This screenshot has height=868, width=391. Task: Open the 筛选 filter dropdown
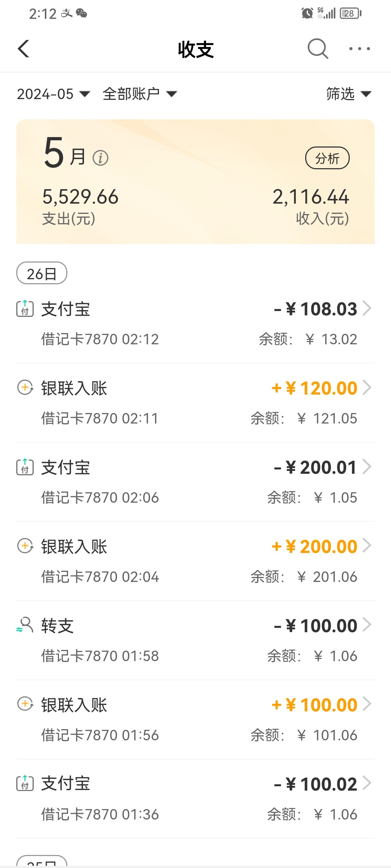[x=348, y=94]
